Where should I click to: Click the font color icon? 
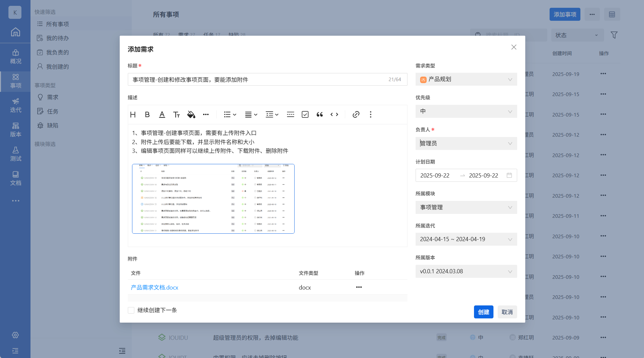[162, 115]
